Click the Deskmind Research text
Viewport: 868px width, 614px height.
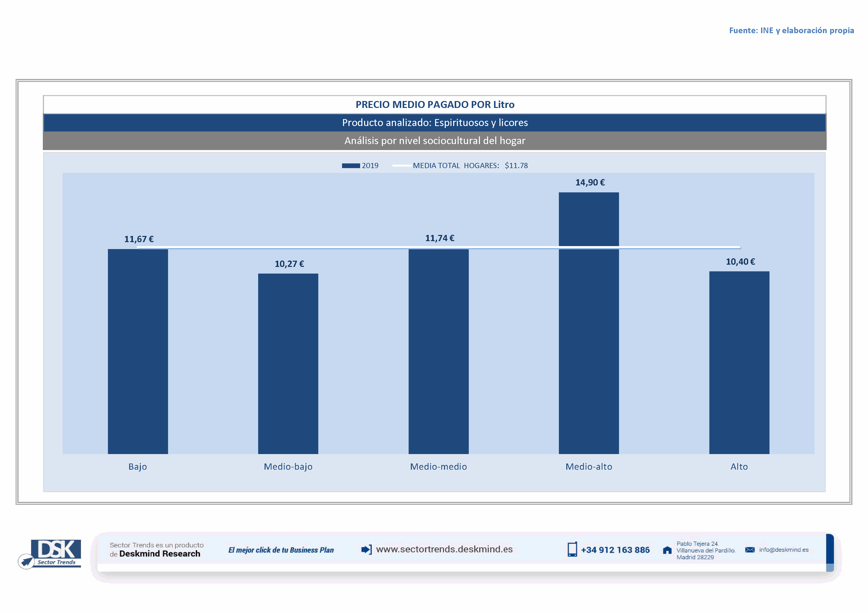point(160,554)
